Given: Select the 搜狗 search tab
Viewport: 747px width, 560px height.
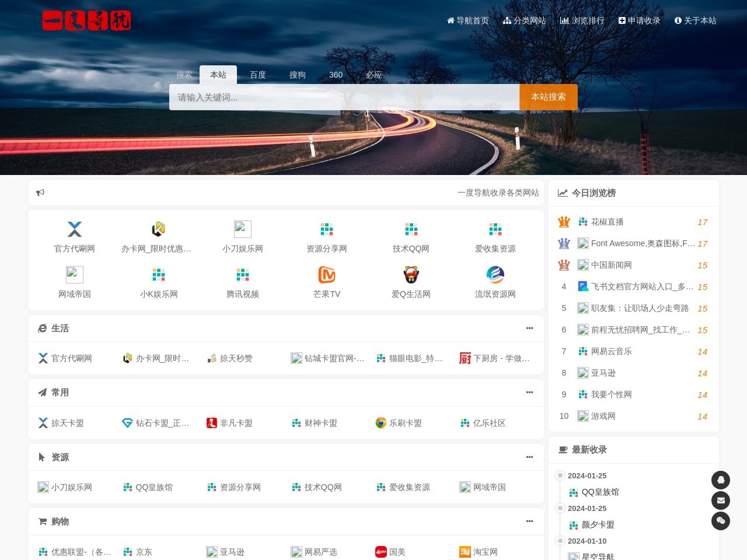Looking at the screenshot, I should (297, 75).
